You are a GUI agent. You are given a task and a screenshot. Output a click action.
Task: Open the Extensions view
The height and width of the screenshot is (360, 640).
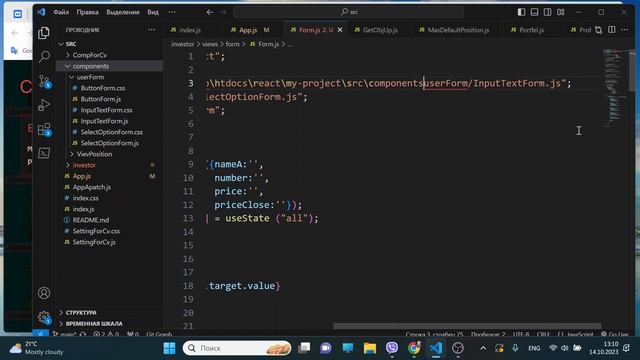[x=44, y=129]
